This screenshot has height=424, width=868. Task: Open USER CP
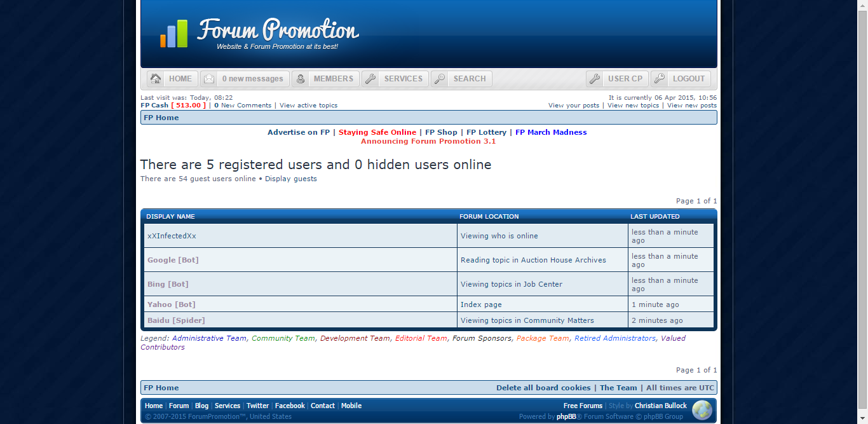click(x=617, y=79)
